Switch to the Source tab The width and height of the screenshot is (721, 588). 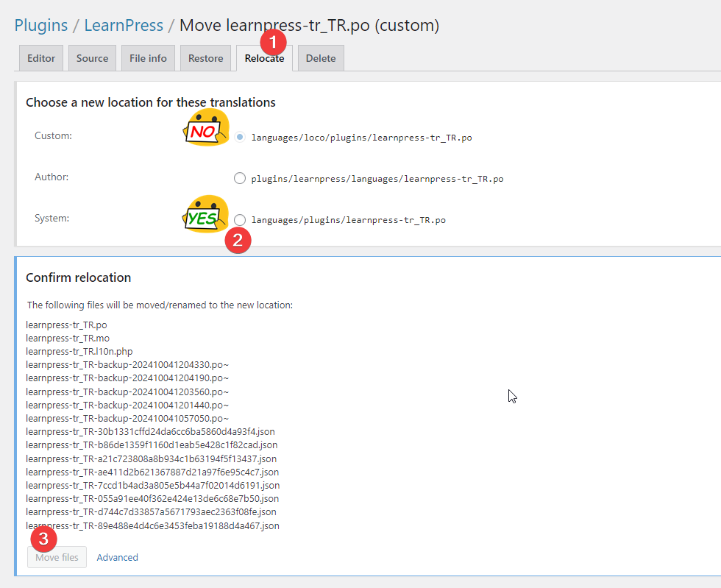(x=93, y=58)
